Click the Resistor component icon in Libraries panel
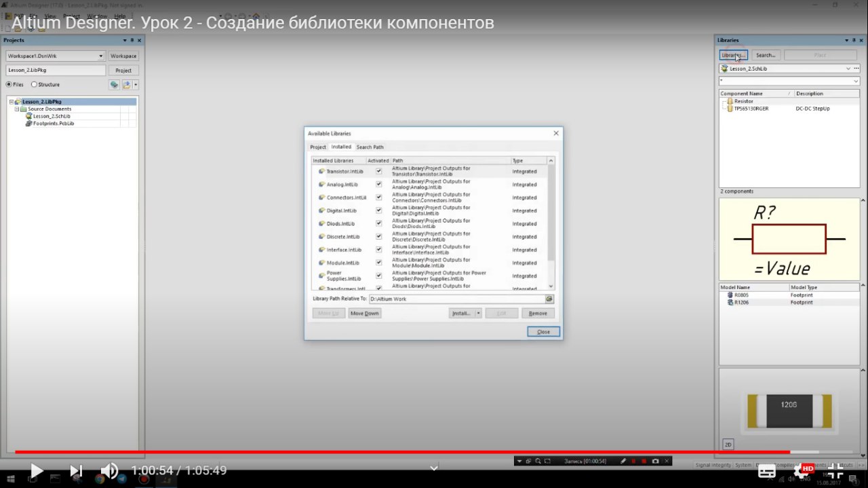Screen dimensions: 868x488 (x=730, y=101)
